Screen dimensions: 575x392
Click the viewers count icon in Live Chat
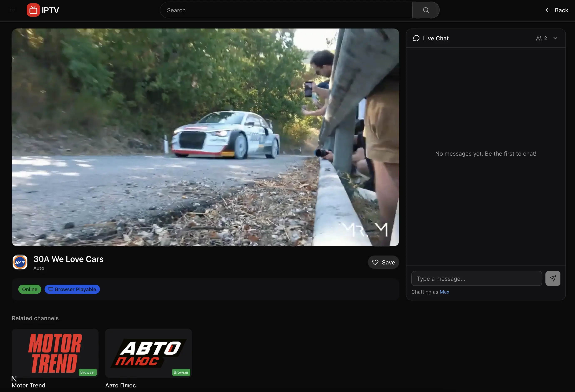(x=539, y=38)
